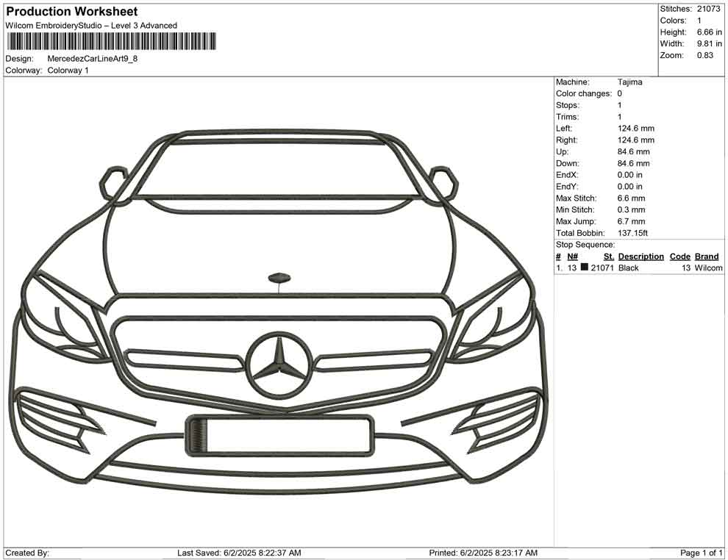Click the Code column header
The height and width of the screenshot is (560, 728).
point(680,256)
